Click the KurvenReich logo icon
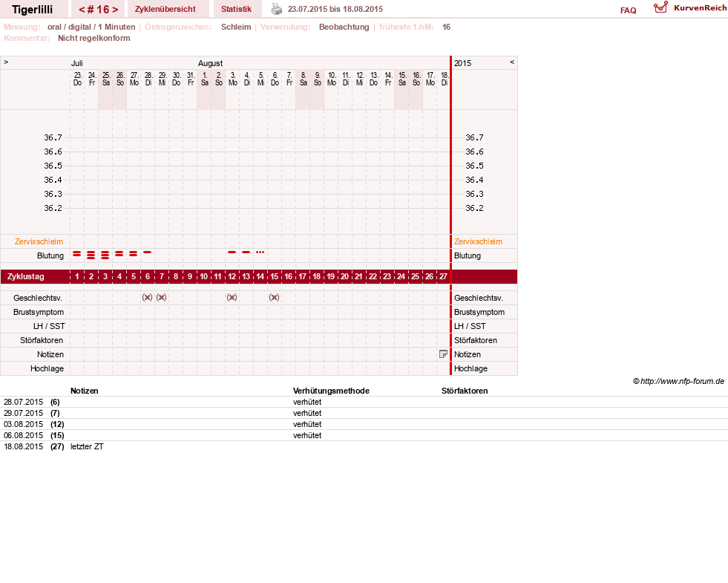Image resolution: width=728 pixels, height=583 pixels. coord(660,8)
